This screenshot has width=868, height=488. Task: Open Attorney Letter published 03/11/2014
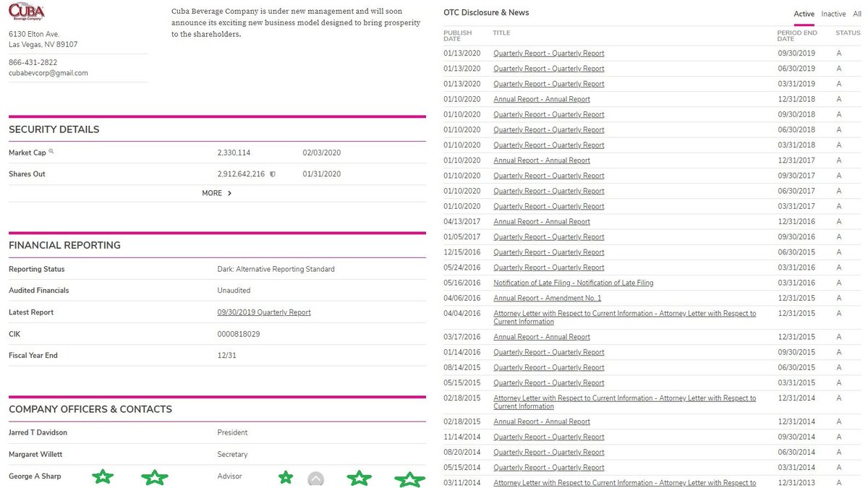pos(625,483)
